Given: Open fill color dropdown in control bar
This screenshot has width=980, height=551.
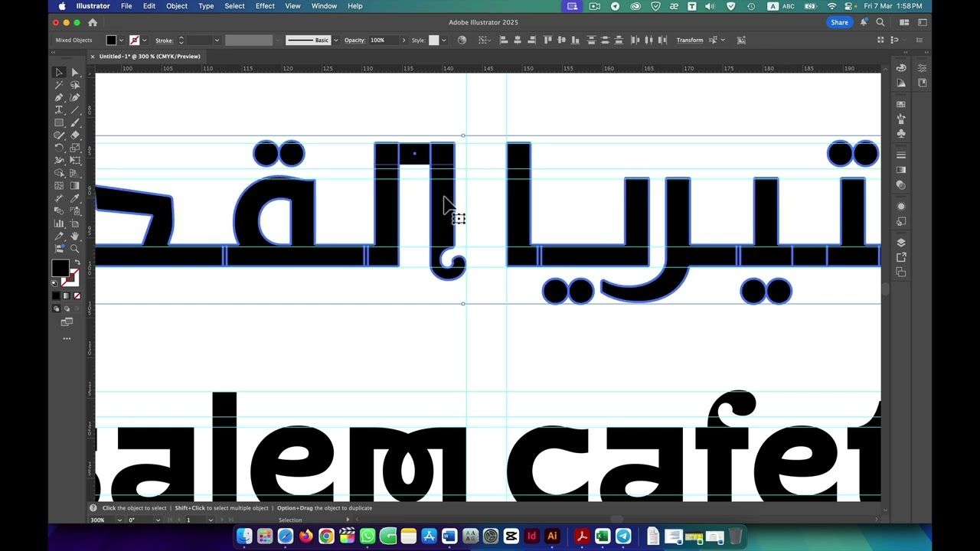Looking at the screenshot, I should (x=121, y=40).
